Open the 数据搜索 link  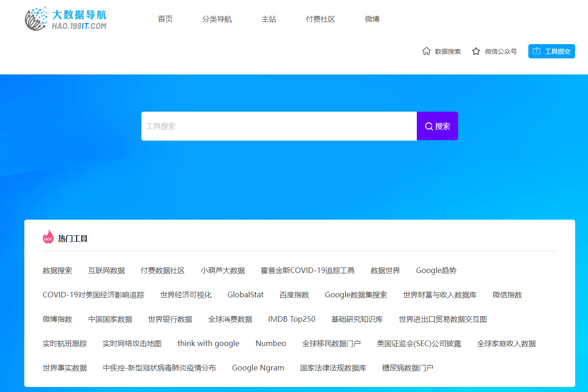click(447, 51)
